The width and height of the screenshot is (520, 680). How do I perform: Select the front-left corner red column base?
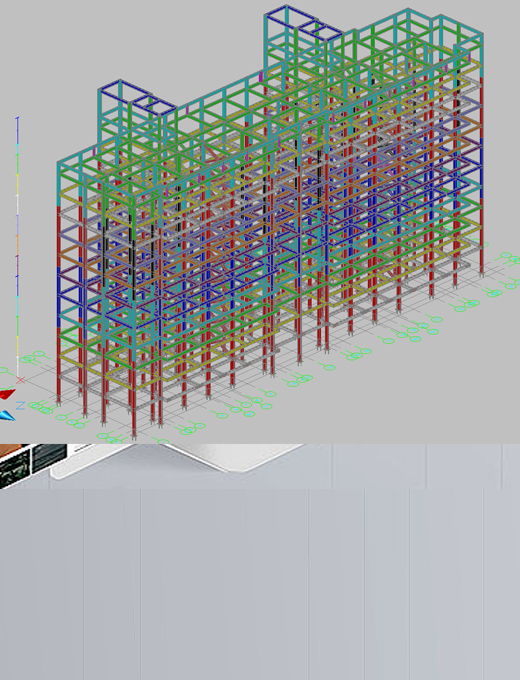[x=59, y=400]
